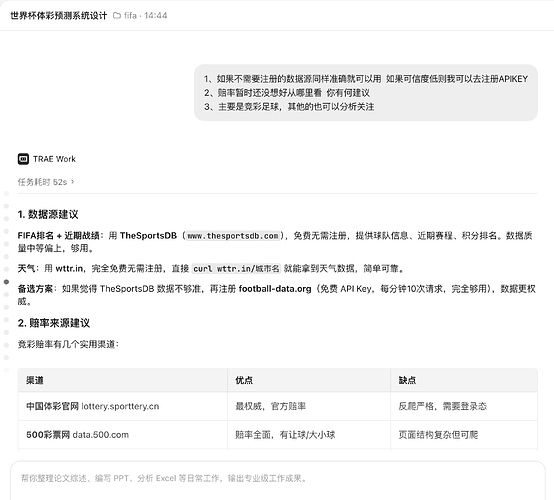
Task: Click the heading 2. 赔率来源建议
Action: pyautogui.click(x=54, y=323)
